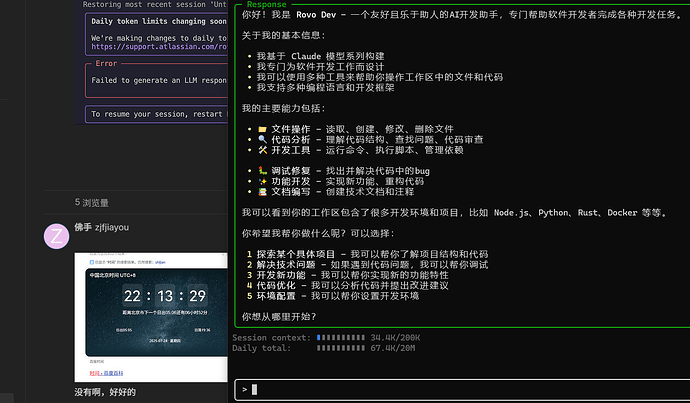Open the clock screenshot thumbnail
The width and height of the screenshot is (690, 403).
(x=151, y=317)
